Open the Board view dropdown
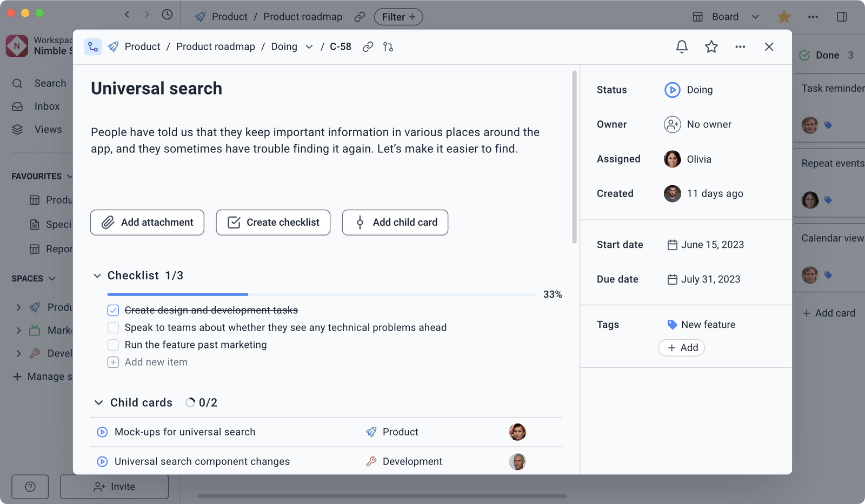This screenshot has height=504, width=865. click(x=755, y=17)
